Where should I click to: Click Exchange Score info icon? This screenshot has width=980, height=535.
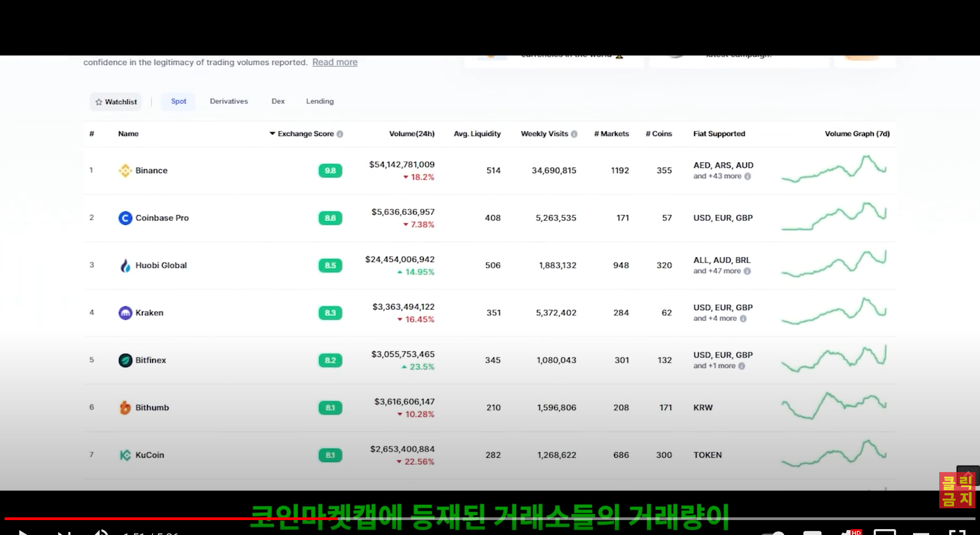point(340,134)
